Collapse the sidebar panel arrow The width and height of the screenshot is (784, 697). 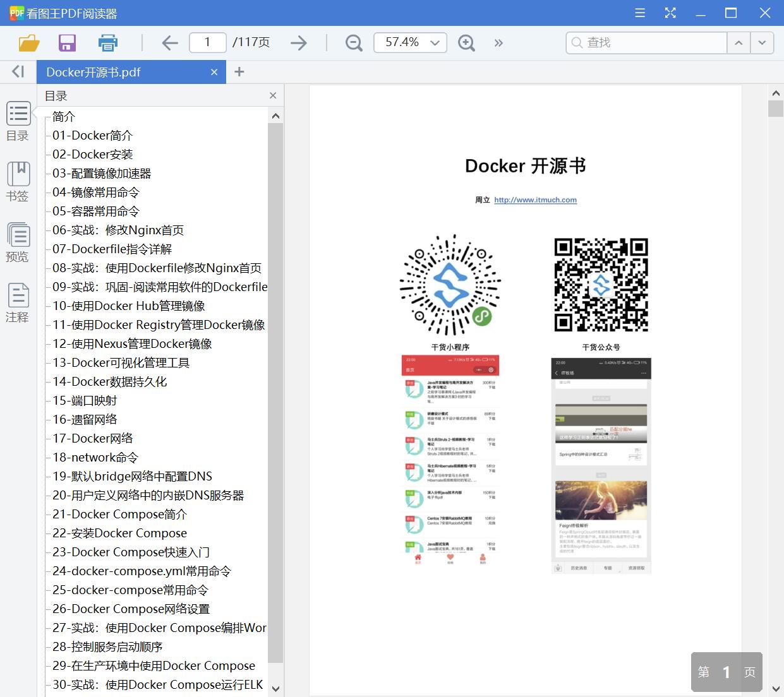pos(18,72)
